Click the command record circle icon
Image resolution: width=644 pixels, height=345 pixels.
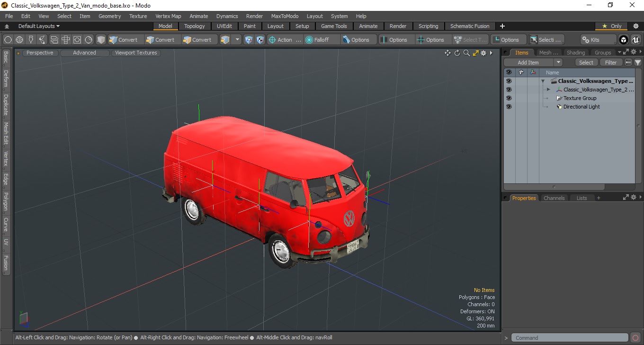coord(635,338)
